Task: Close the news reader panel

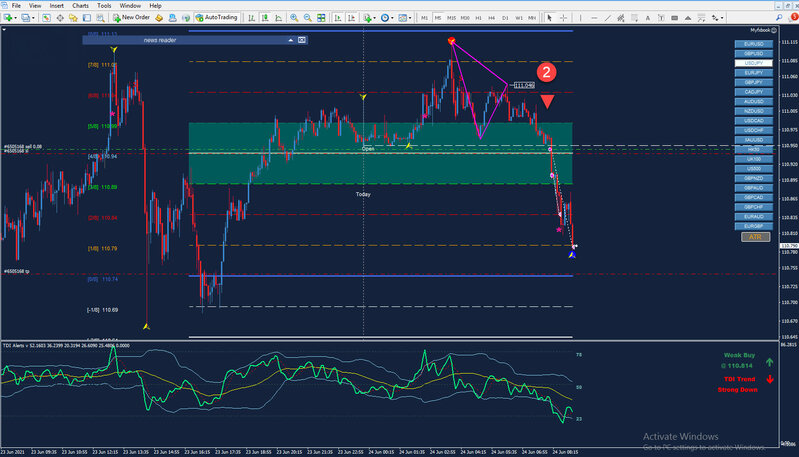Action: 302,40
